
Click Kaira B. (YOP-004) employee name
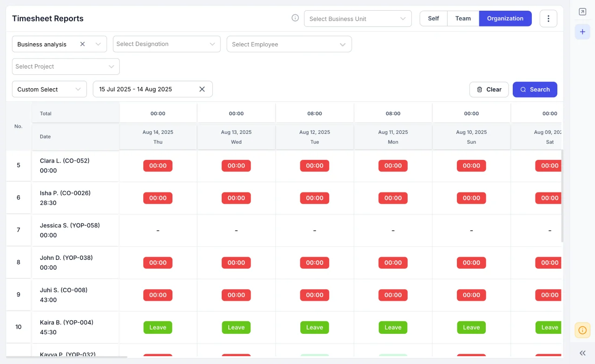(66, 322)
